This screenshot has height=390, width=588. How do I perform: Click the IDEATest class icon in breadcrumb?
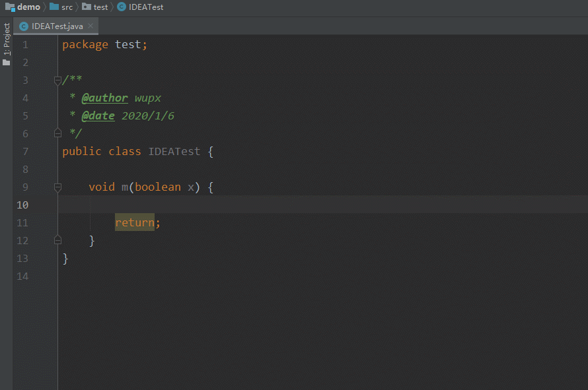click(x=122, y=7)
